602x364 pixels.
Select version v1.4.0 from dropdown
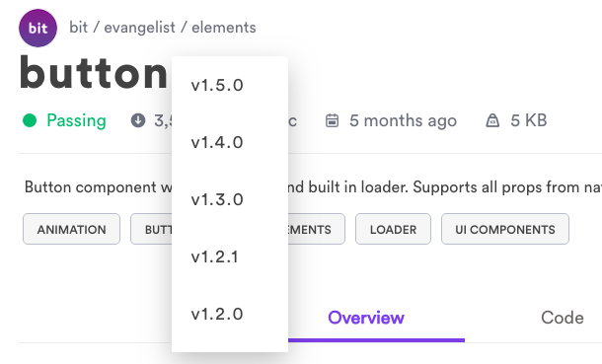[x=230, y=143]
